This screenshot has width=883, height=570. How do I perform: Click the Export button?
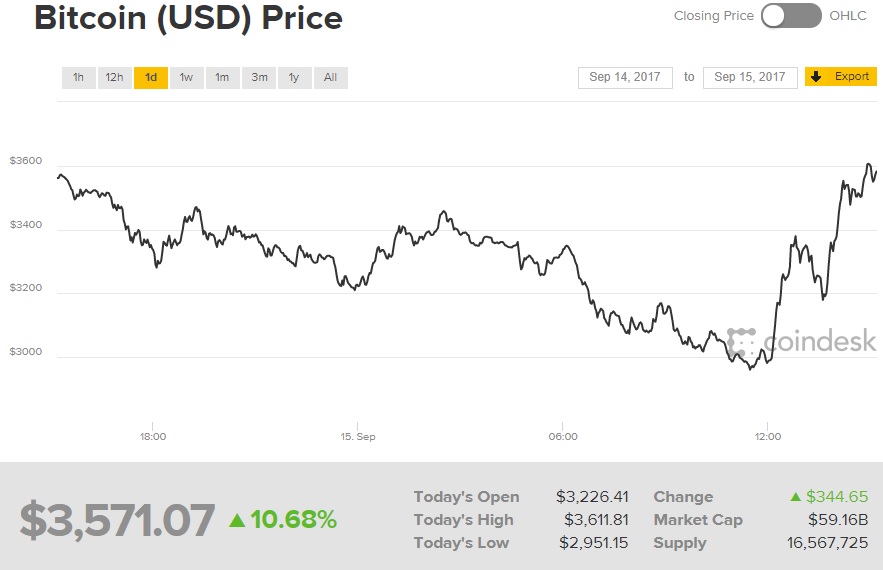point(840,77)
